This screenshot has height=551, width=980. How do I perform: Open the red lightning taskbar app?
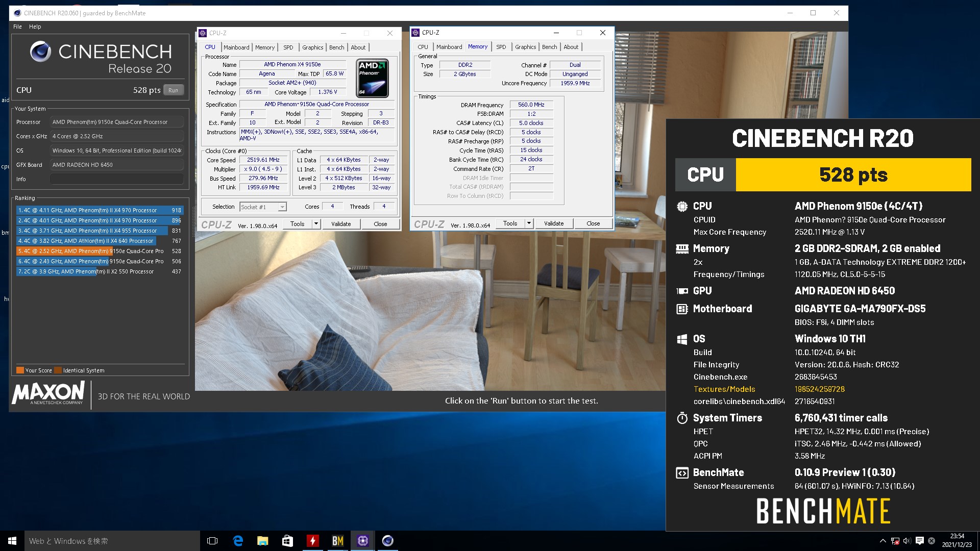click(312, 541)
